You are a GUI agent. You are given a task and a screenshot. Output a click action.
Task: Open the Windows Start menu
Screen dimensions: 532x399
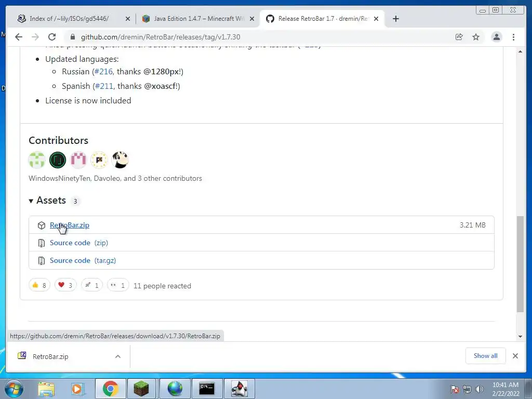[x=14, y=389]
